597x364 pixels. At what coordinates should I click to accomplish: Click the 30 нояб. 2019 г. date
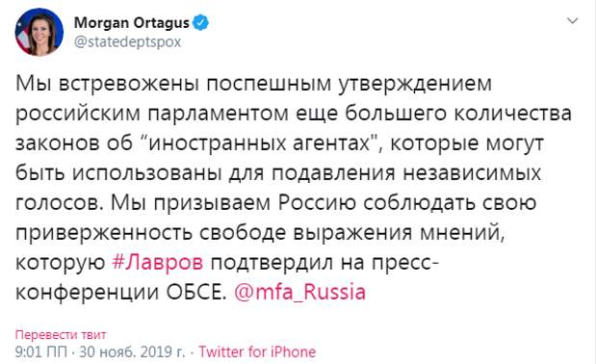[132, 351]
